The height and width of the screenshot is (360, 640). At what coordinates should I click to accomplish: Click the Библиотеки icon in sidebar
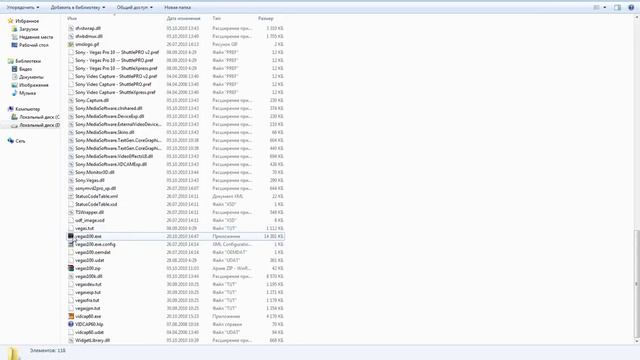pyautogui.click(x=11, y=61)
